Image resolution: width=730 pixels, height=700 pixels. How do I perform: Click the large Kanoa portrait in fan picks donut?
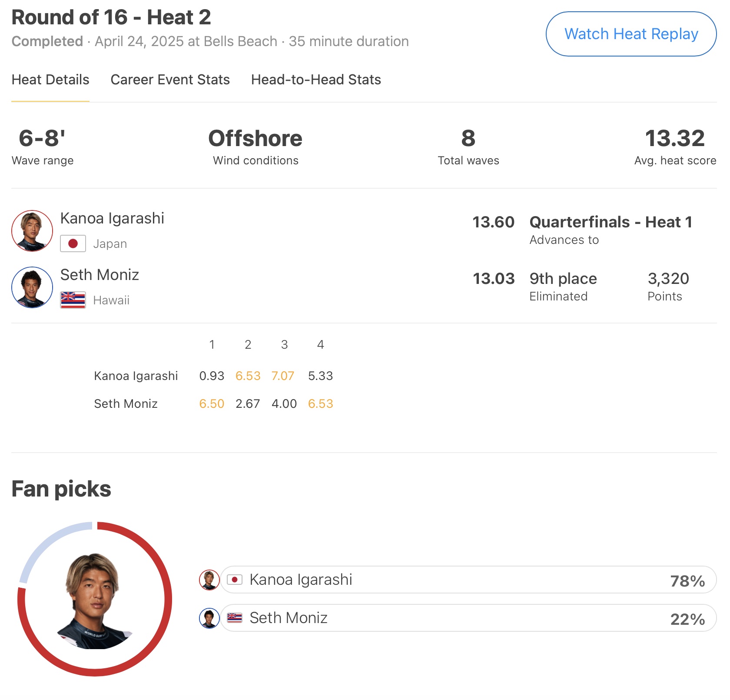(95, 600)
